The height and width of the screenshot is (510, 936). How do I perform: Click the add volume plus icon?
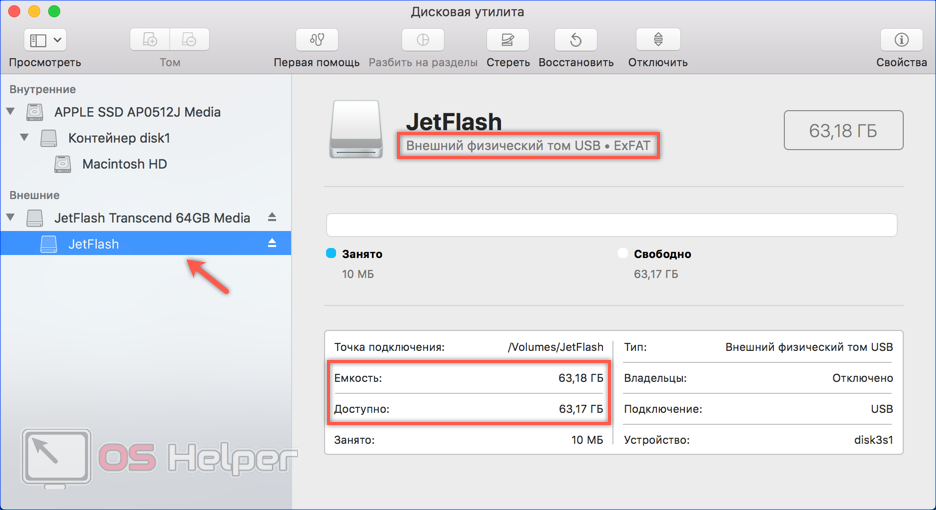150,40
